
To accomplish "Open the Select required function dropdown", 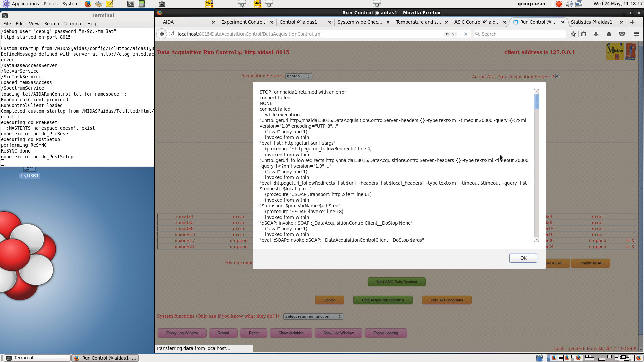I will point(313,316).
